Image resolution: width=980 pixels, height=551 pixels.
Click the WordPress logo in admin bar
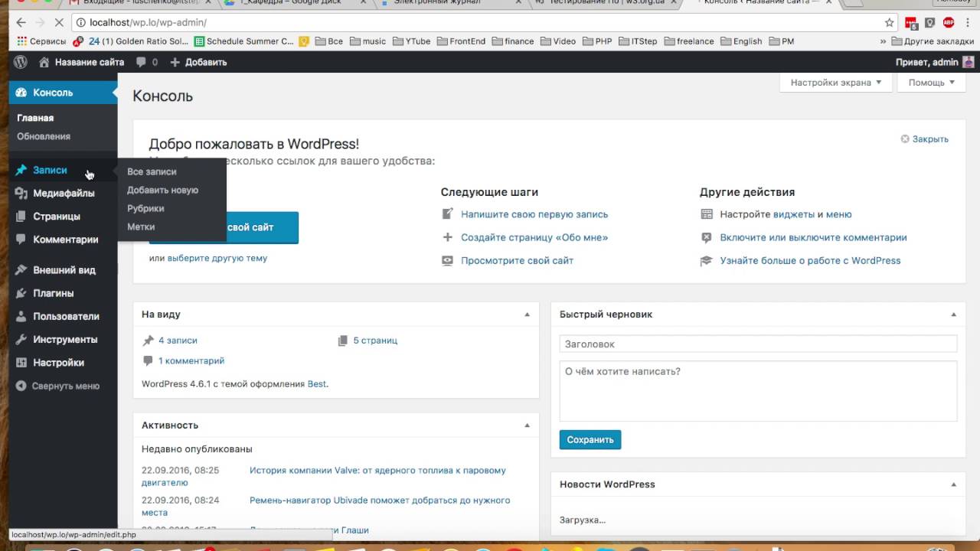coord(21,62)
